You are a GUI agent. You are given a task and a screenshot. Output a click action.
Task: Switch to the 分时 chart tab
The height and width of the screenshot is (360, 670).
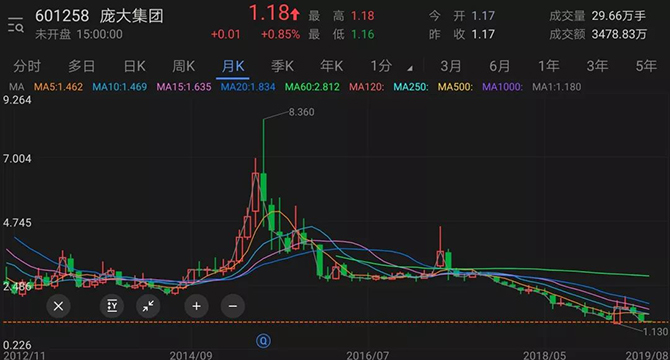(27, 66)
